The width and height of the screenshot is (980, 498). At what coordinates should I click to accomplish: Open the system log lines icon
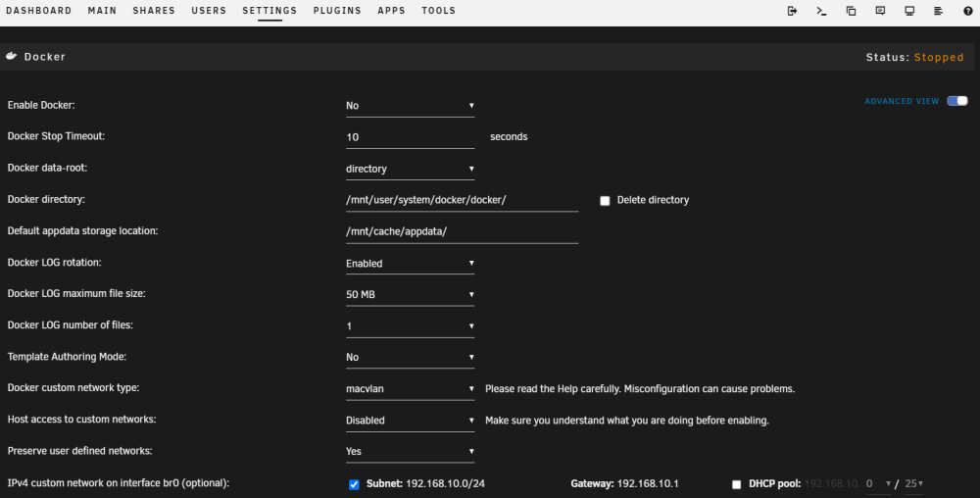(x=938, y=11)
